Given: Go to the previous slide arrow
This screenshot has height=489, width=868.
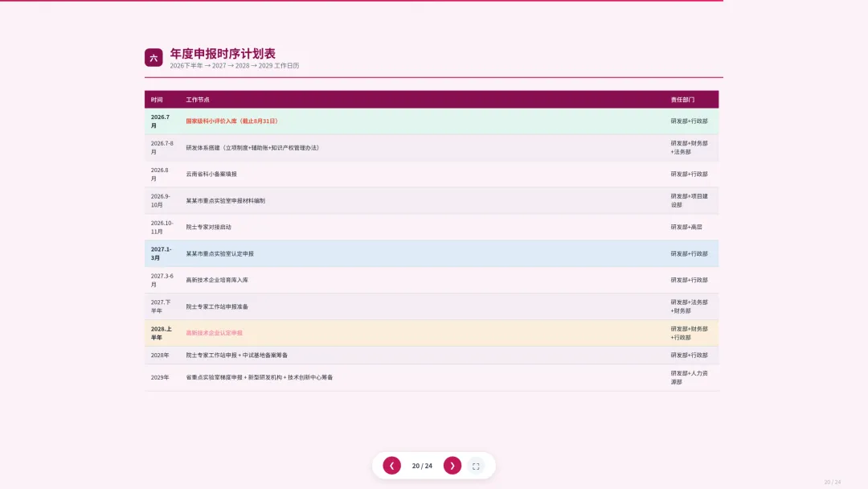Looking at the screenshot, I should (x=391, y=466).
